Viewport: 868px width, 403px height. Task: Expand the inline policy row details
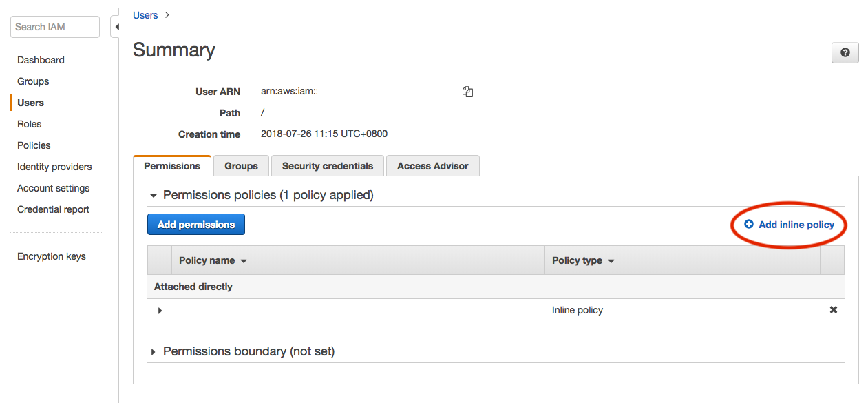tap(160, 311)
